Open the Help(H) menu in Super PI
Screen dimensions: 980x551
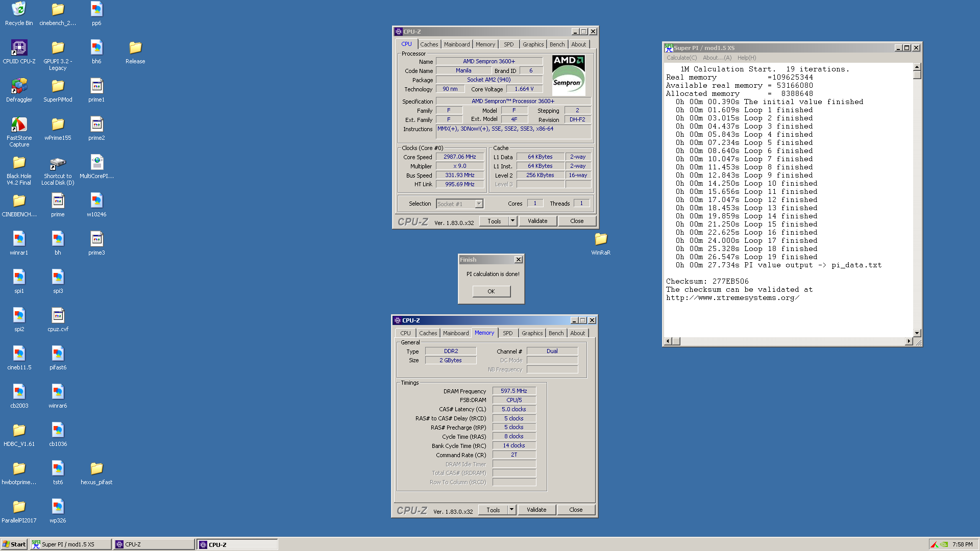click(747, 58)
